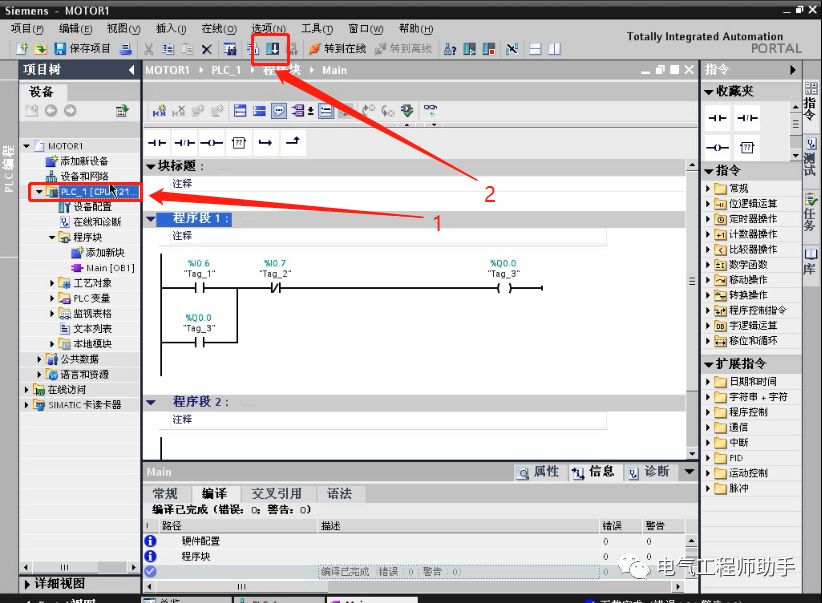Collapse the 程序块 folder
The image size is (822, 603).
tap(52, 238)
